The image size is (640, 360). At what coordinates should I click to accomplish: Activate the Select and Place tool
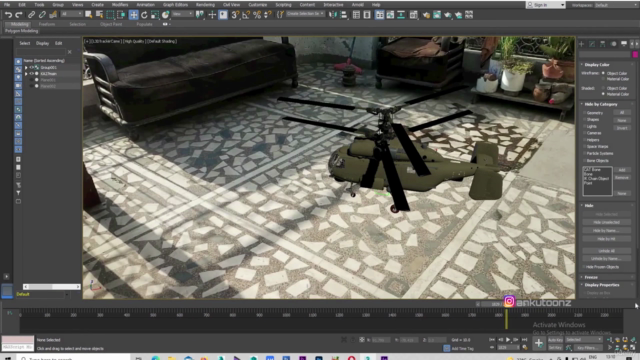(x=165, y=15)
